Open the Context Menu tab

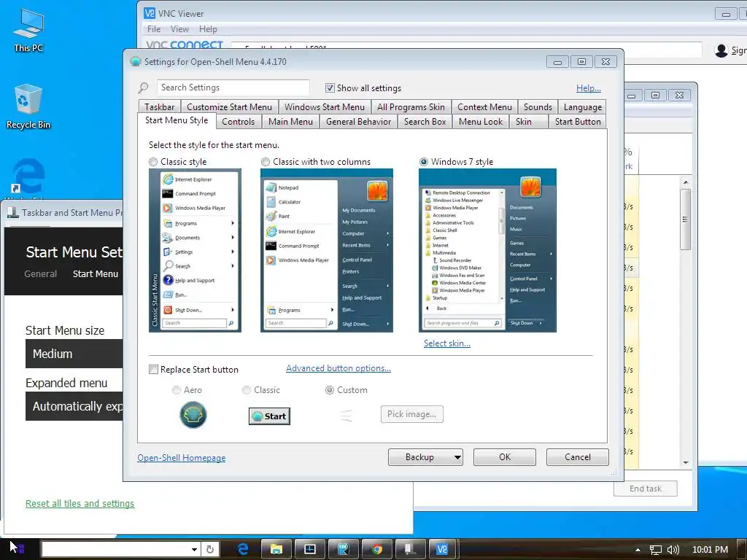tap(484, 107)
